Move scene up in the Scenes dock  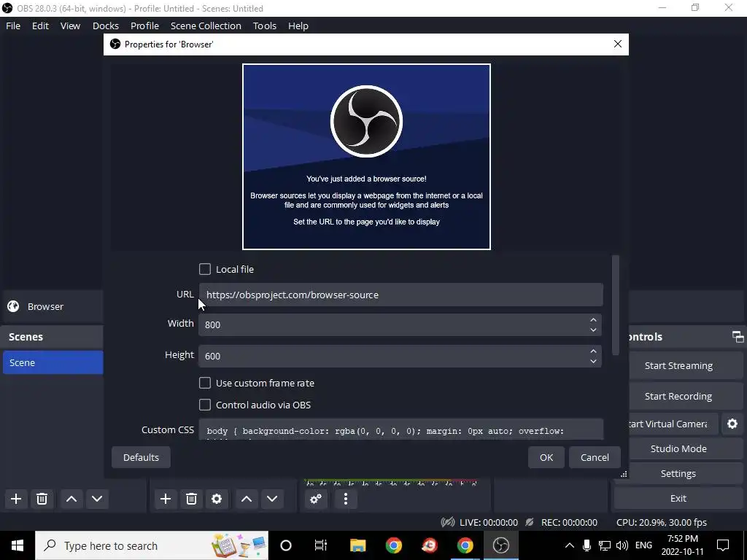(71, 499)
